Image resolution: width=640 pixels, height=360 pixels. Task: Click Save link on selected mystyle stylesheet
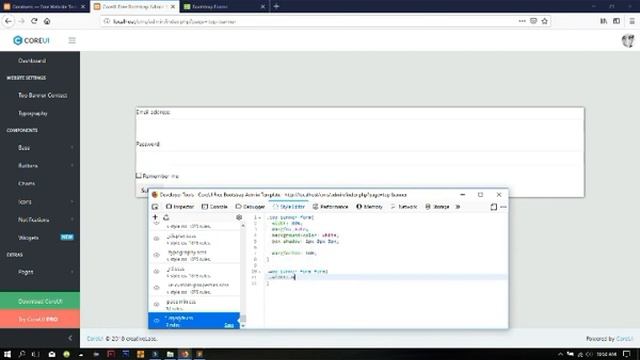(229, 325)
